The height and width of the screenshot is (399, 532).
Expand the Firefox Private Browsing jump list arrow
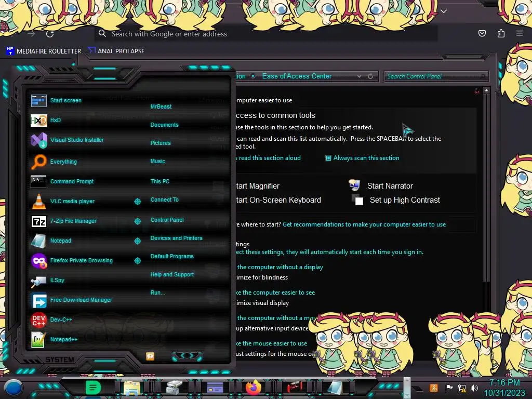[137, 261]
